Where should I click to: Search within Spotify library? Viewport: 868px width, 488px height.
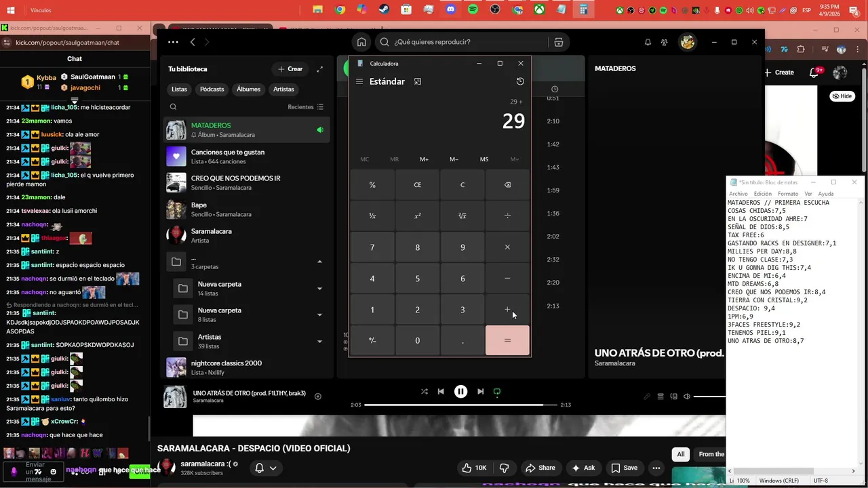(174, 107)
